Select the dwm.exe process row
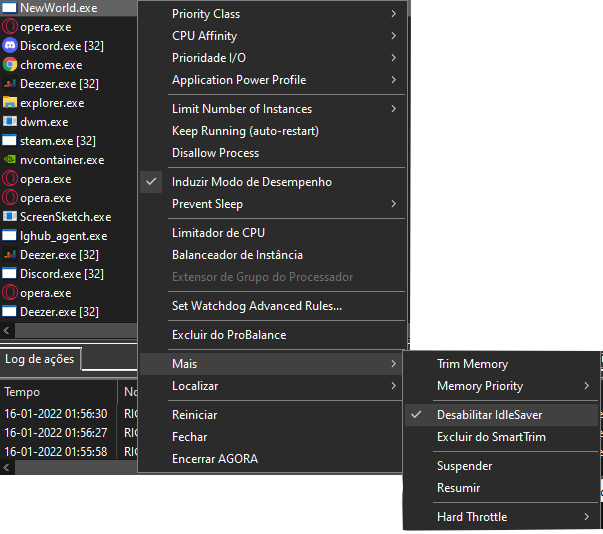 click(x=68, y=122)
